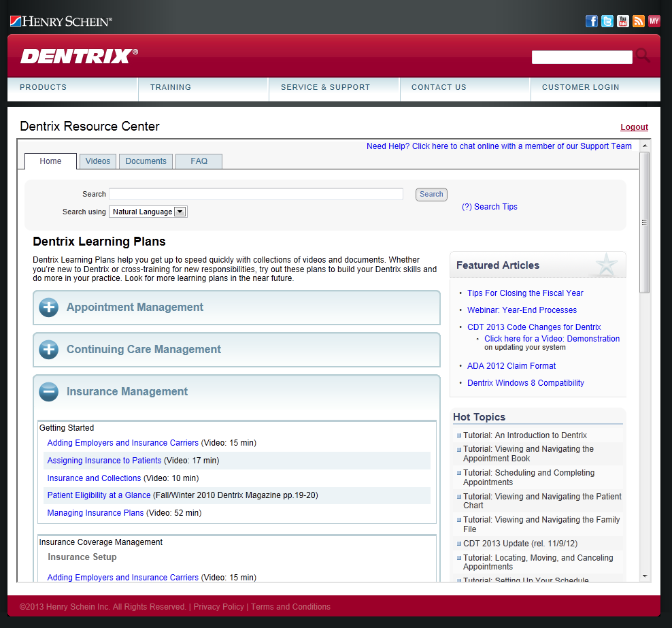Open the Terms and Conditions footer link
This screenshot has width=672, height=628.
[290, 606]
